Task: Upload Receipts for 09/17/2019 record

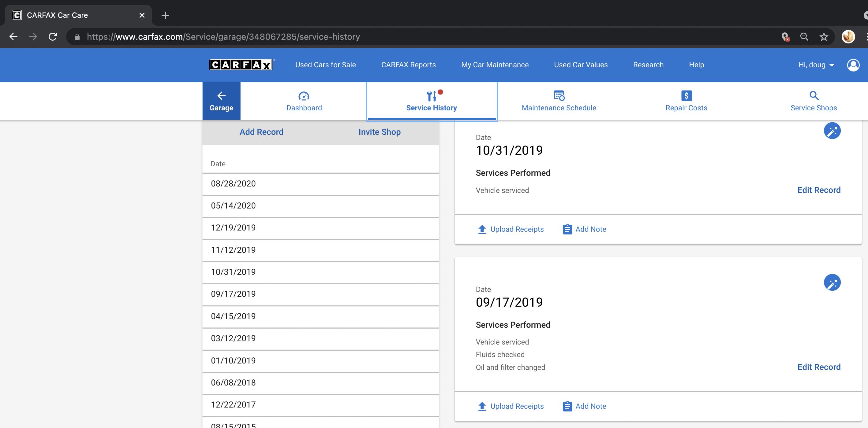Action: (x=517, y=406)
